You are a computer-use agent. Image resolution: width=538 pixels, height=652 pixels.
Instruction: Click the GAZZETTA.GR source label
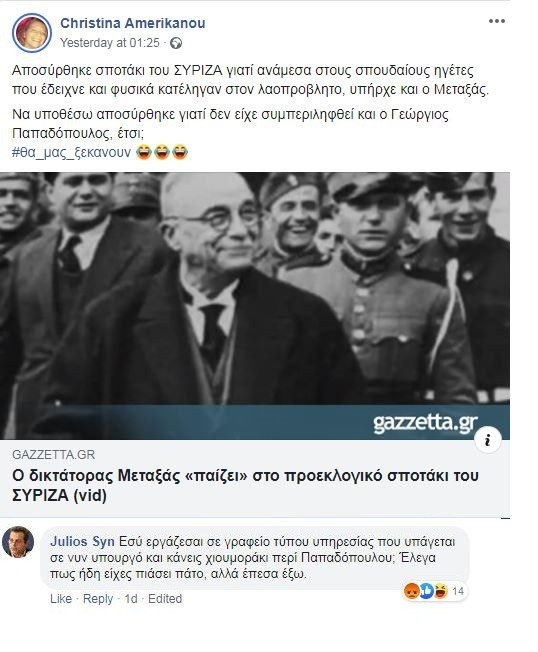click(x=54, y=454)
